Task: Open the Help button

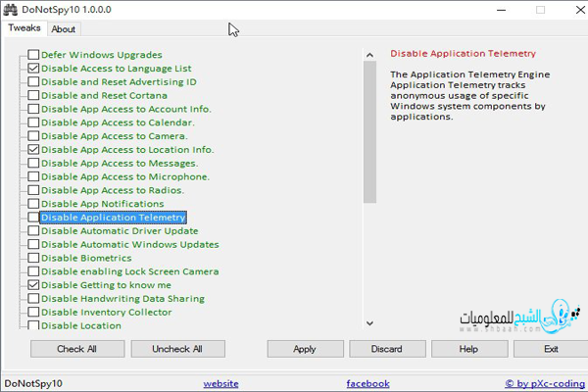Action: click(469, 349)
